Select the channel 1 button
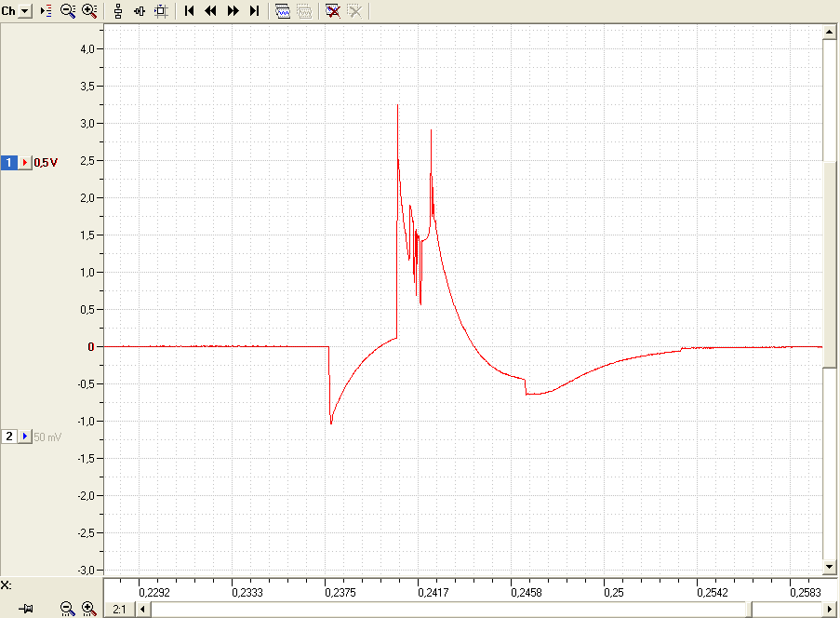Image resolution: width=840 pixels, height=618 pixels. 9,162
